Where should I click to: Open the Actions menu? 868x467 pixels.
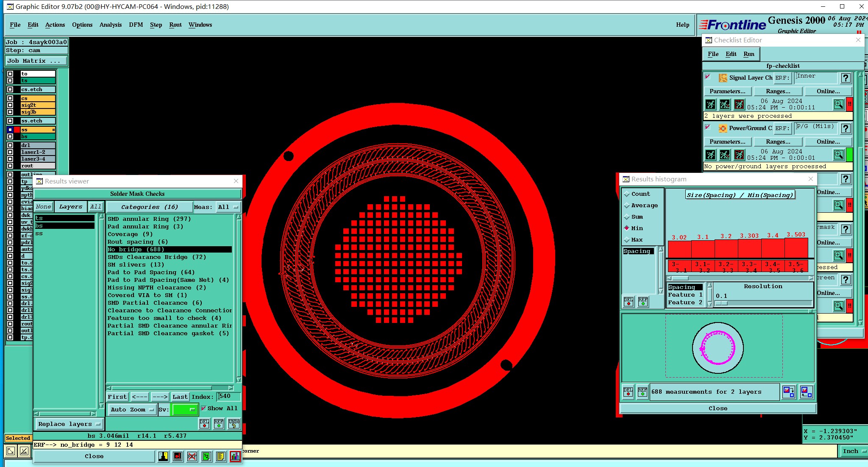coord(55,25)
